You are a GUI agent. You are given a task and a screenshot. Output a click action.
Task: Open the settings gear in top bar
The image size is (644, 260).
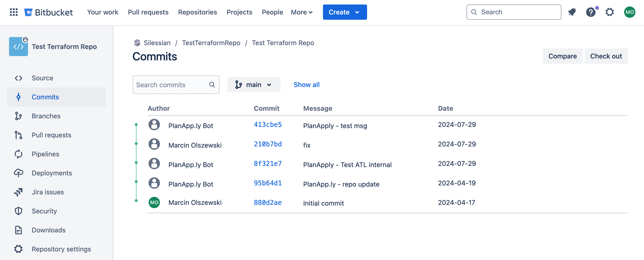(x=610, y=12)
